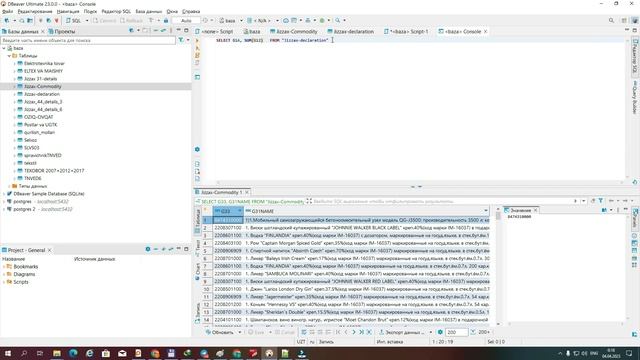
Task: Select the spravichnikTNVED table
Action: pyautogui.click(x=42, y=156)
